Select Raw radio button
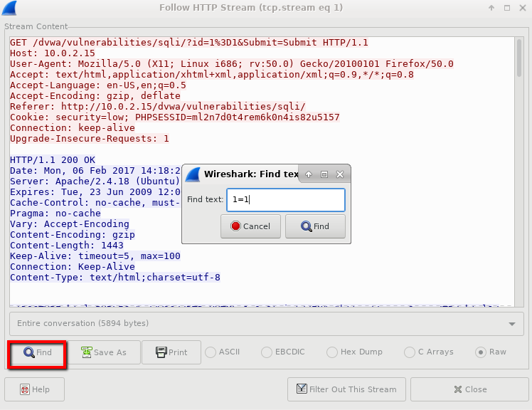532x410 pixels. [x=491, y=352]
